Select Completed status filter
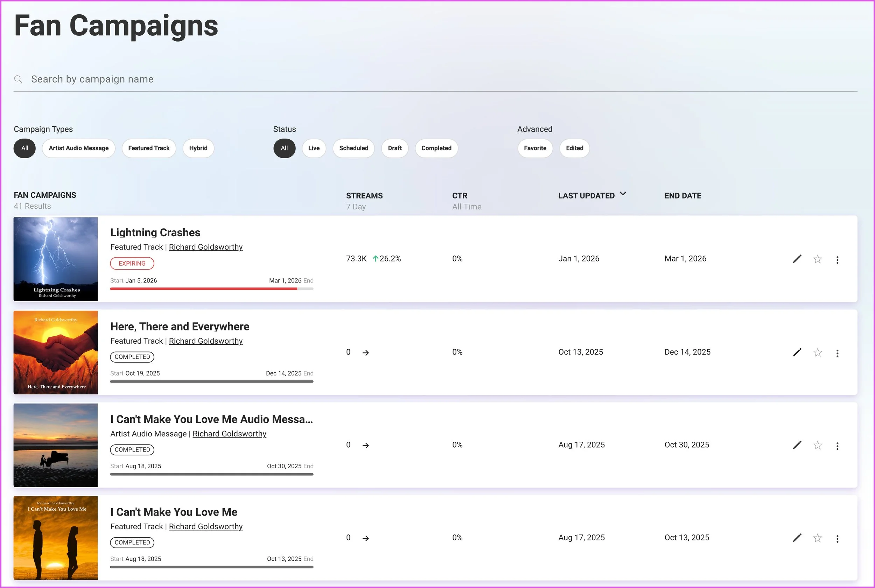 [x=436, y=148]
